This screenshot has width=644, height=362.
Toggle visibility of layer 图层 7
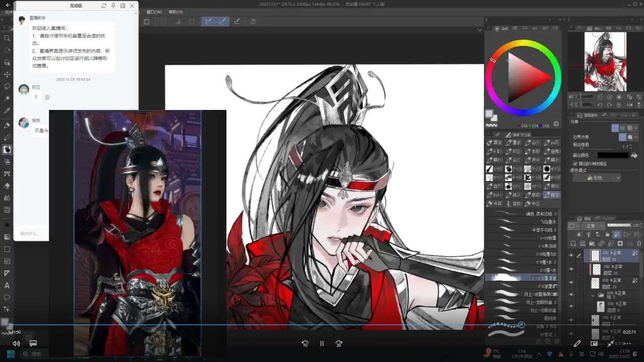pos(571,320)
